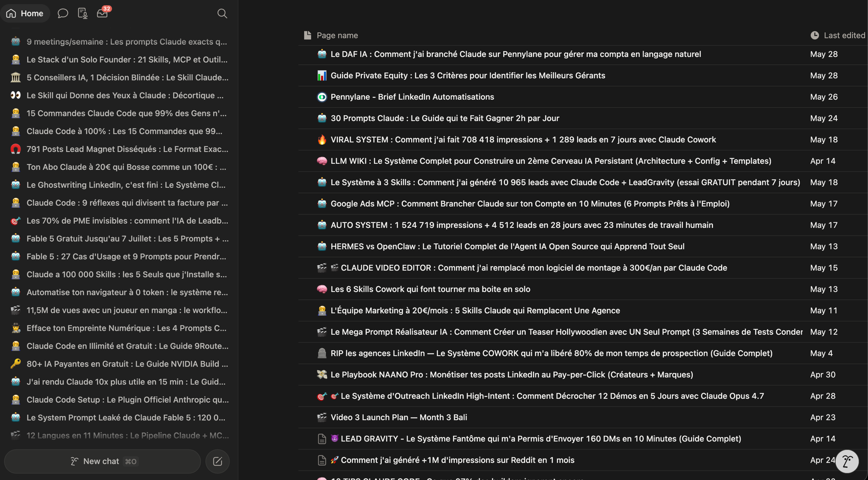Open the meeting notes icon beside chat
This screenshot has width=868, height=480.
[82, 13]
